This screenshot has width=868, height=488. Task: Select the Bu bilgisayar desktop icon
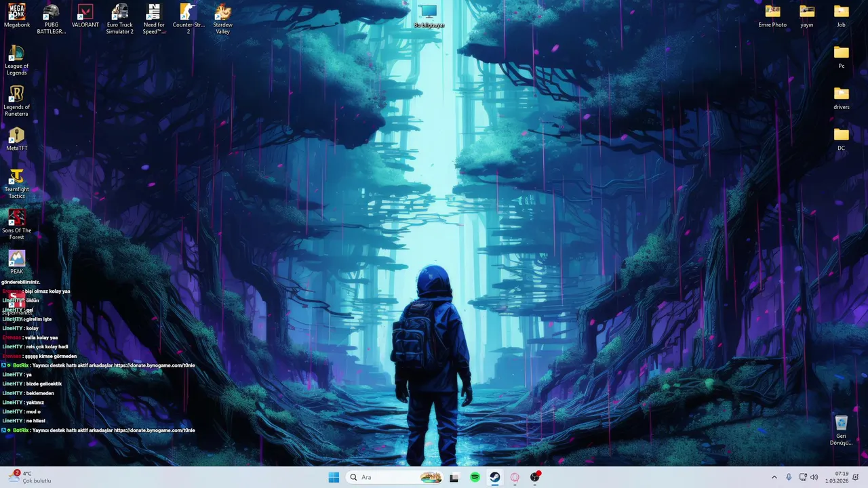429,16
